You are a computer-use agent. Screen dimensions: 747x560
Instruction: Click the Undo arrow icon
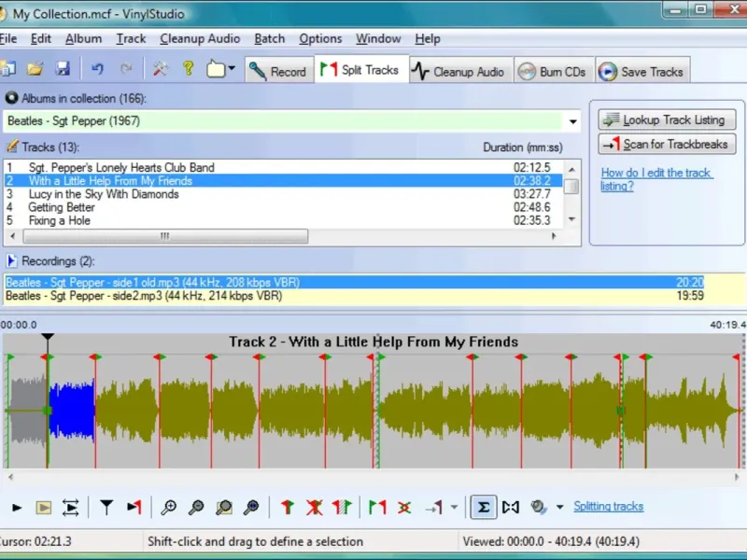point(97,69)
